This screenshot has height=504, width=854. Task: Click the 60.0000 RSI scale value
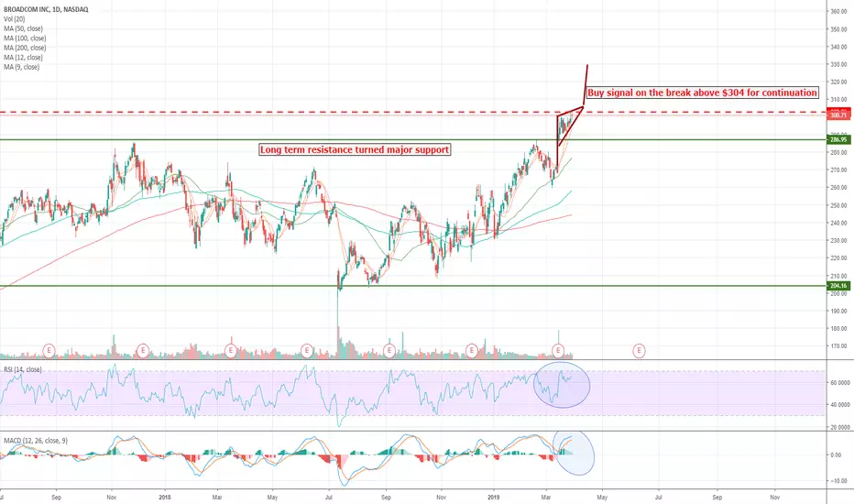tap(839, 383)
